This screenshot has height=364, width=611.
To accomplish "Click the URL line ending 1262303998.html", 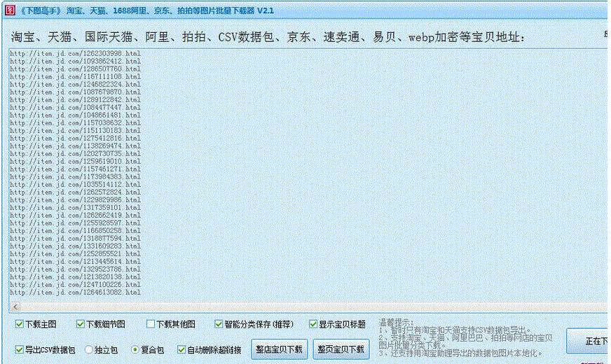I will pos(75,53).
